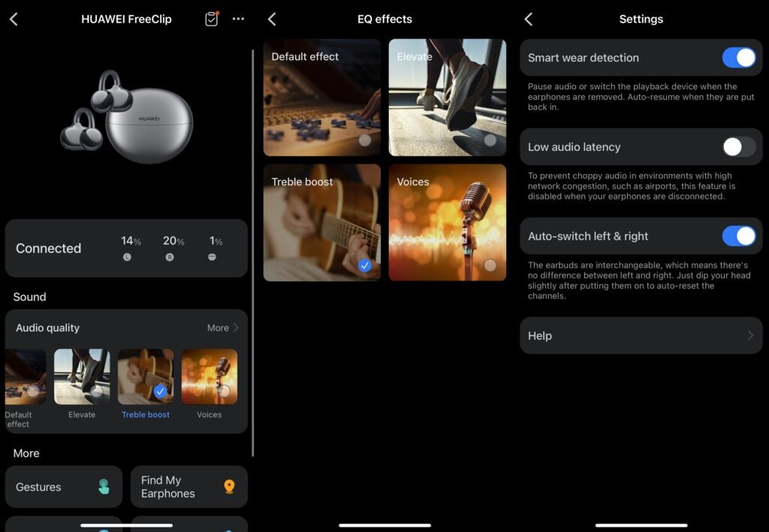Select the large Treble boost guitar card
This screenshot has width=769, height=532.
(322, 223)
